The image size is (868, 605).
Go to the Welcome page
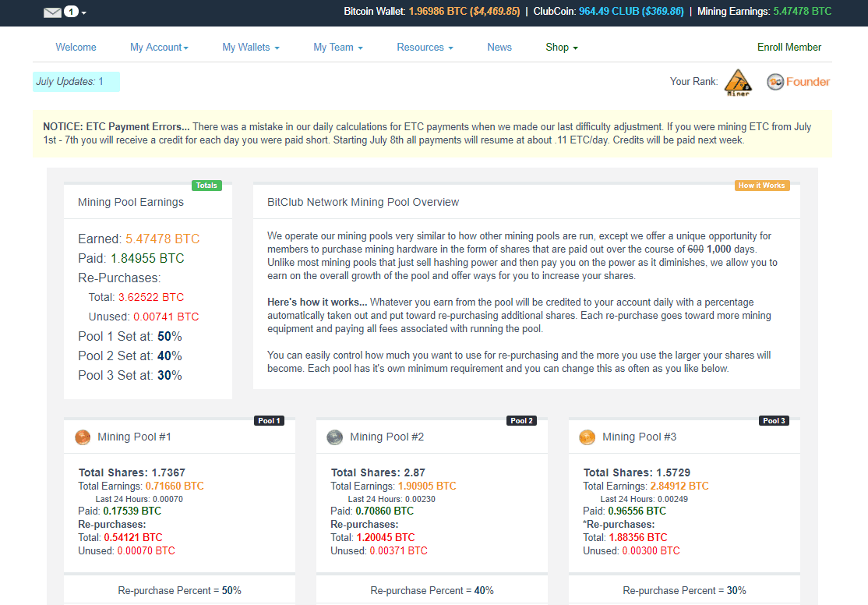tap(76, 48)
